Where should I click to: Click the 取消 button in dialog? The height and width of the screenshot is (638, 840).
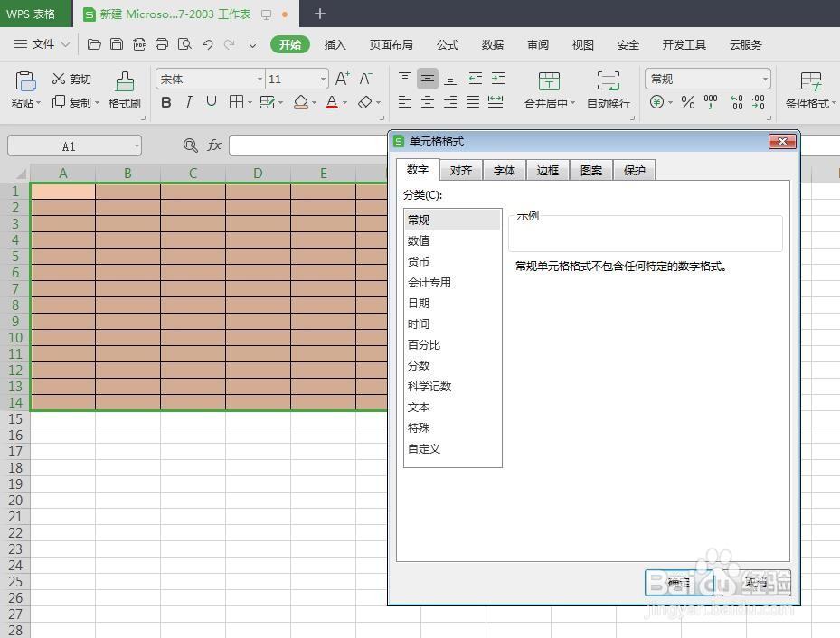tap(758, 583)
